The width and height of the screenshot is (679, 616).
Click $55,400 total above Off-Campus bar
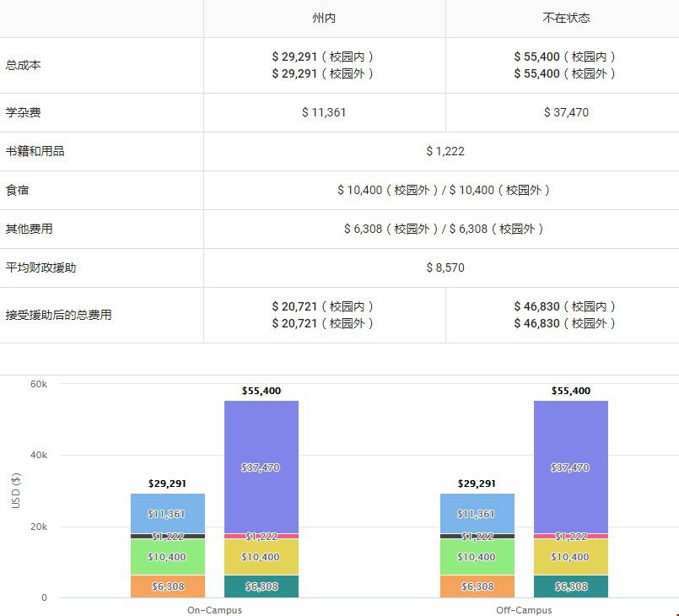(571, 391)
